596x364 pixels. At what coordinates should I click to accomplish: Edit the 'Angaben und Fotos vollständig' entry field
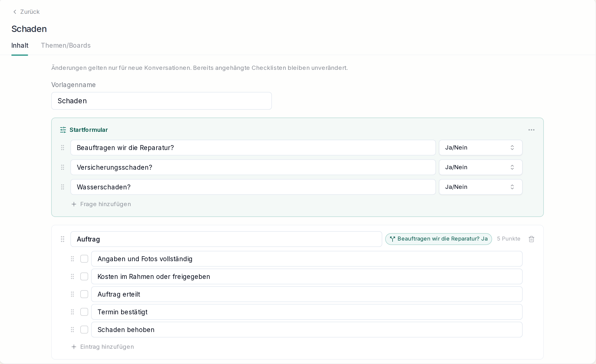307,259
